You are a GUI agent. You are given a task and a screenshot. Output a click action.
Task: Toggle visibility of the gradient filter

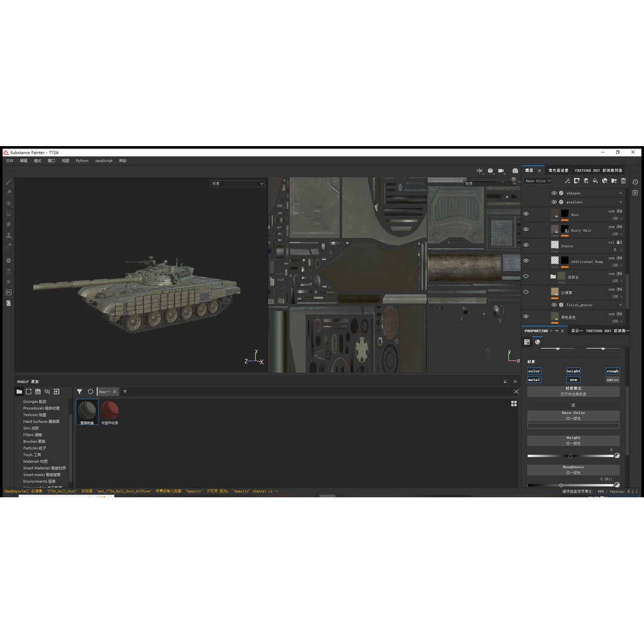coord(554,202)
